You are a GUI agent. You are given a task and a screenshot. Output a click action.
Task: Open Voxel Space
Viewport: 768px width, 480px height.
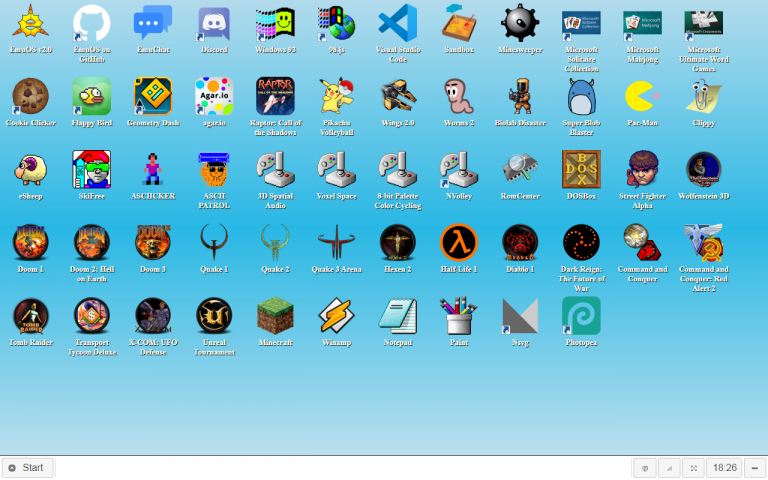[336, 169]
